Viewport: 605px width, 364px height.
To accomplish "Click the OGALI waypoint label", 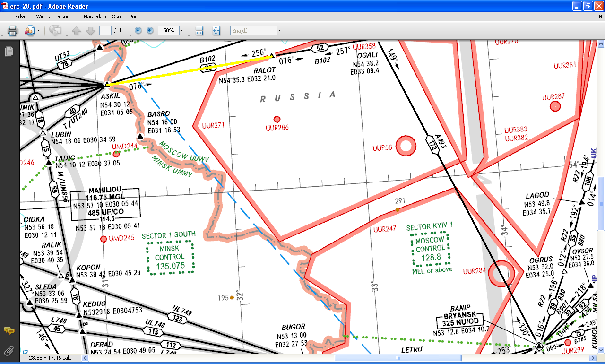I will pyautogui.click(x=368, y=55).
